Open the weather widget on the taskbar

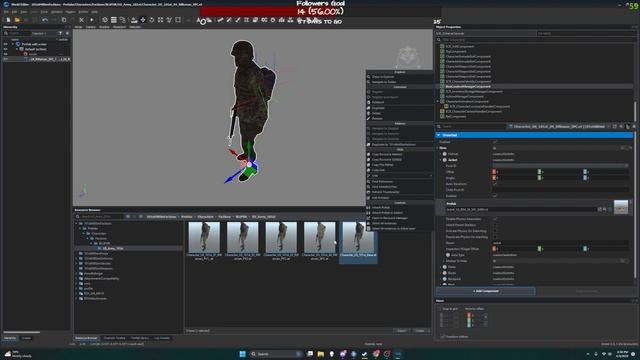pyautogui.click(x=17, y=354)
